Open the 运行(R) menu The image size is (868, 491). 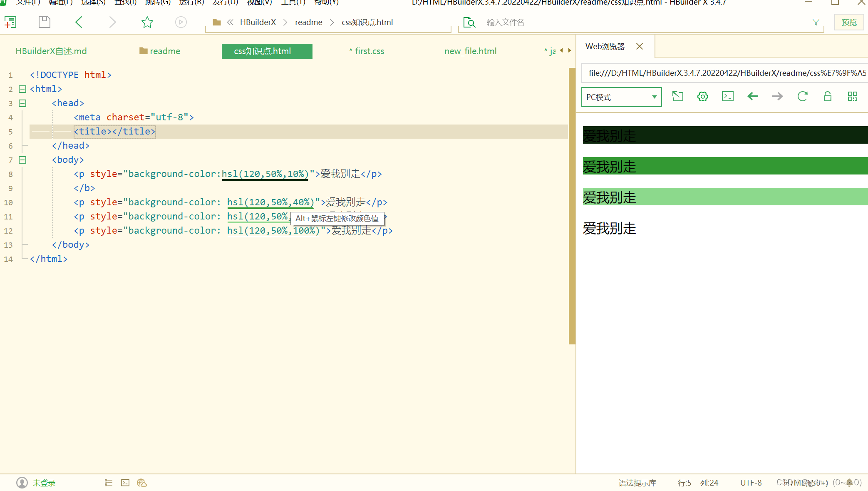[191, 3]
